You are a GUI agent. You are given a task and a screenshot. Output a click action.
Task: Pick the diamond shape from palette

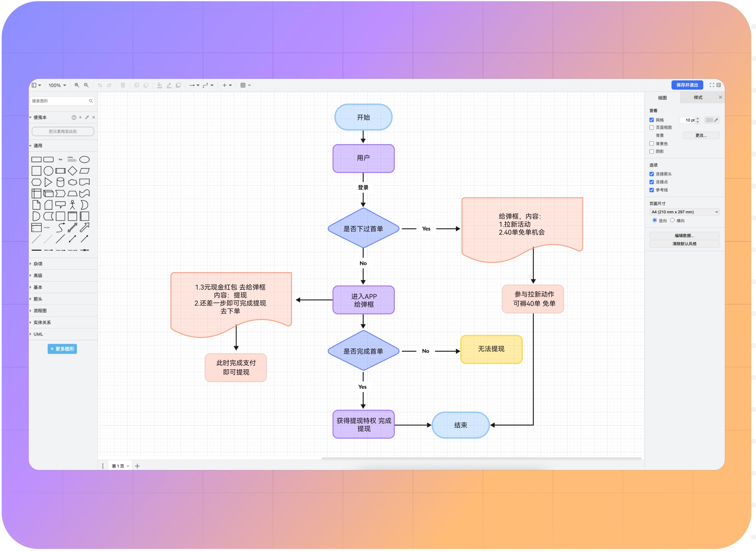[x=73, y=171]
